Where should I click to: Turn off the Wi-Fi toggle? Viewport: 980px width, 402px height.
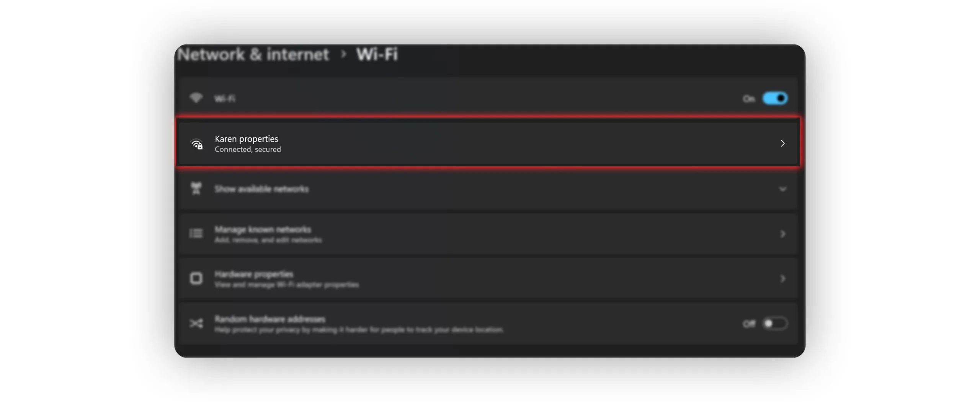point(775,98)
